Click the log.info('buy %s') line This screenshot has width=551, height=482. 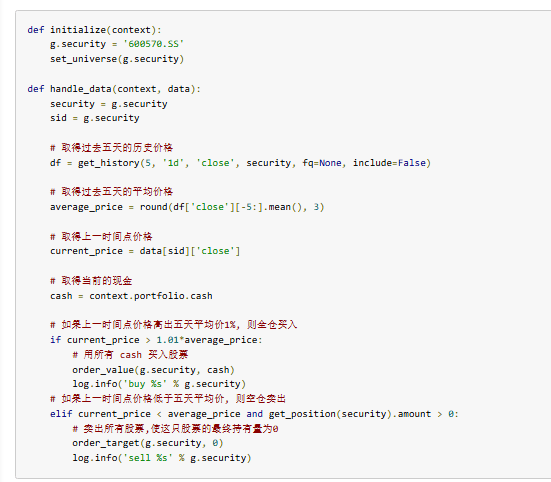(x=159, y=384)
